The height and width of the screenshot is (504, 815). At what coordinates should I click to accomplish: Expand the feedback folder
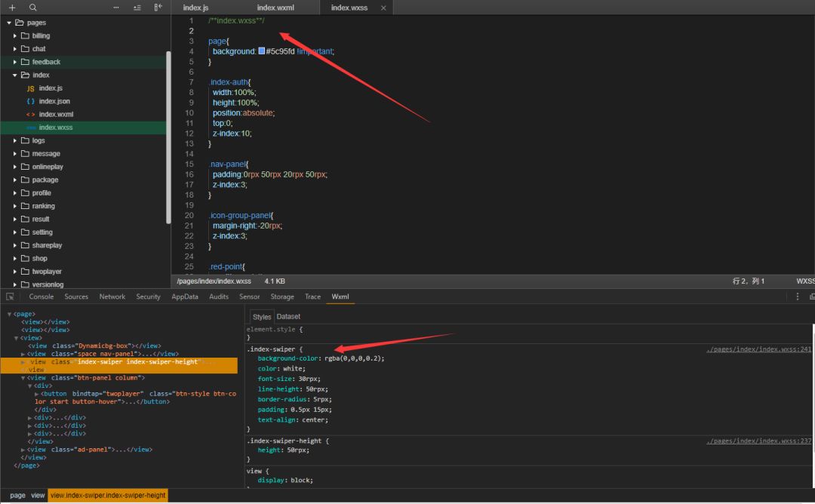coord(14,62)
